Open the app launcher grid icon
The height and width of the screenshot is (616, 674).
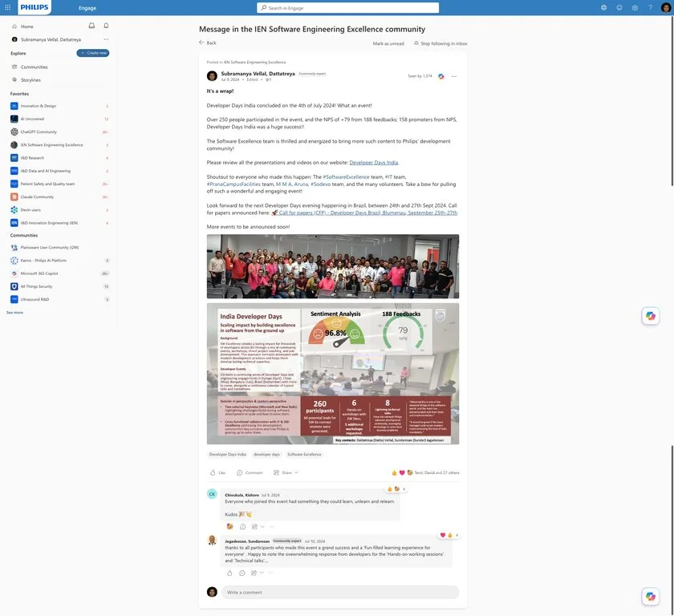pos(8,7)
